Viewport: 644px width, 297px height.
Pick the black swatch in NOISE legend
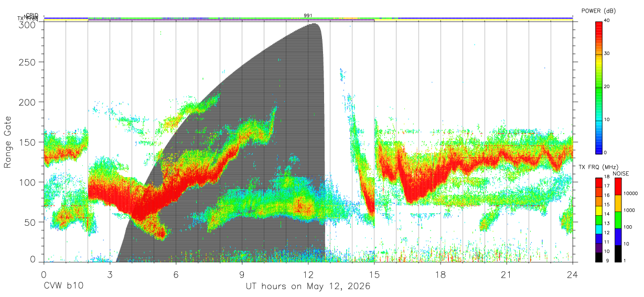pos(618,254)
